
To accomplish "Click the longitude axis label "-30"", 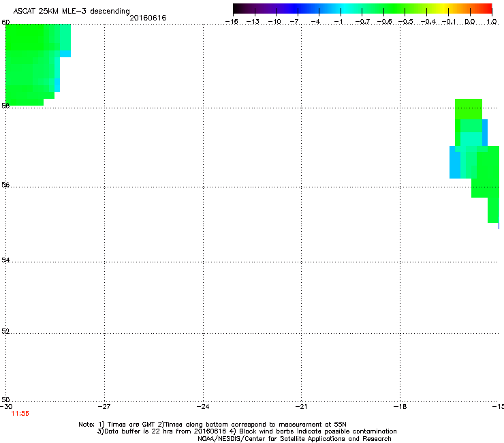I will coord(6,406).
